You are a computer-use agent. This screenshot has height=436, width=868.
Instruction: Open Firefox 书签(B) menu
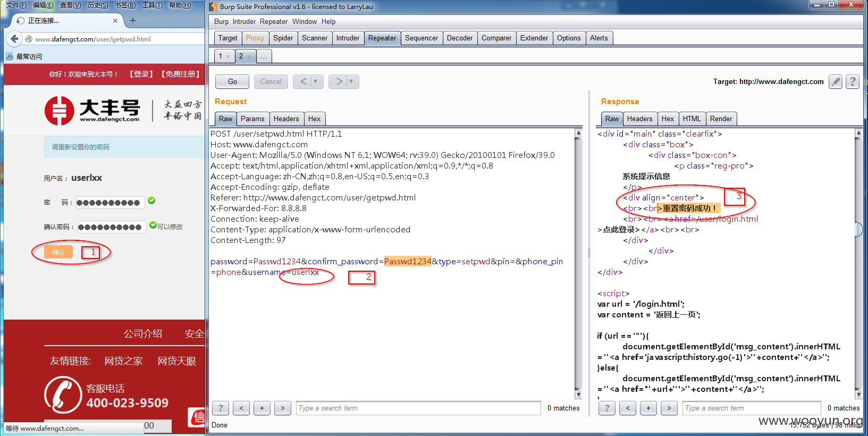click(x=125, y=5)
